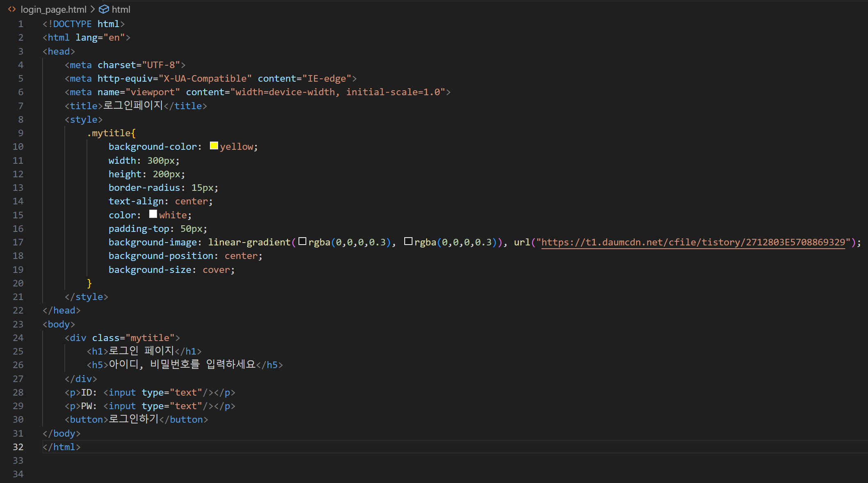Click the yellow keyword value
Image resolution: width=868 pixels, height=483 pixels.
click(237, 147)
